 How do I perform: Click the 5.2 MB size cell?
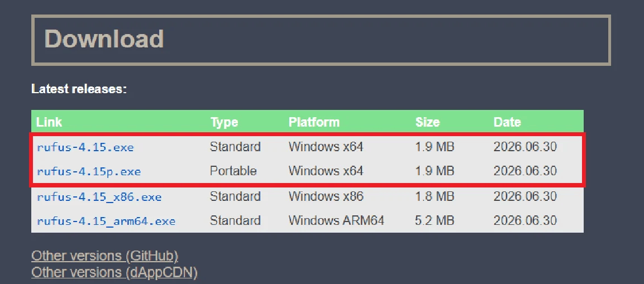click(x=435, y=221)
